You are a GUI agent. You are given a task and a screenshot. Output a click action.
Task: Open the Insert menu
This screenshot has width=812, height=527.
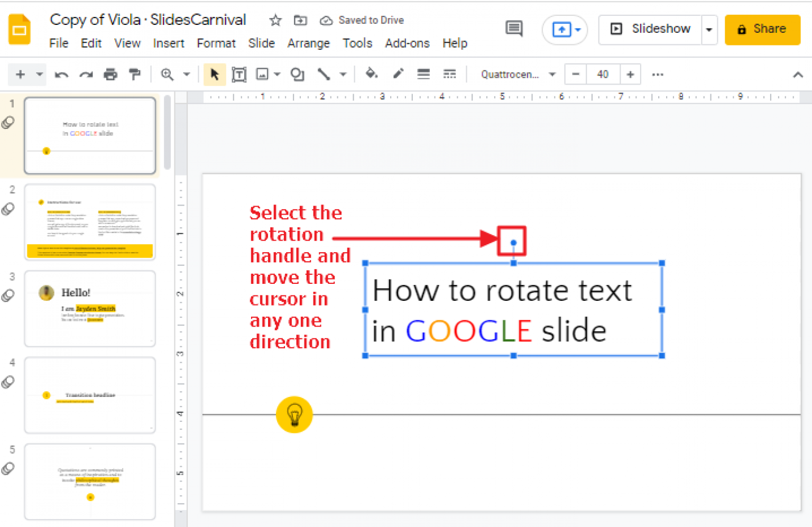tap(169, 43)
